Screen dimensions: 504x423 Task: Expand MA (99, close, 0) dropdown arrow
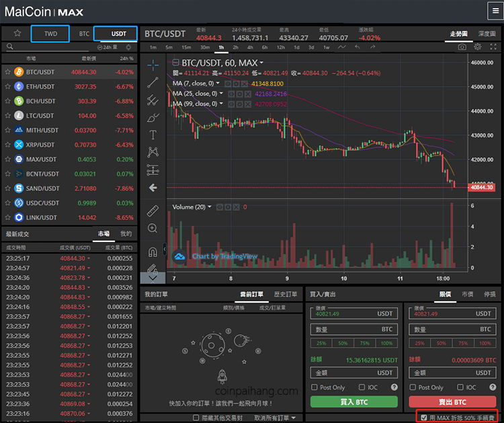click(221, 104)
